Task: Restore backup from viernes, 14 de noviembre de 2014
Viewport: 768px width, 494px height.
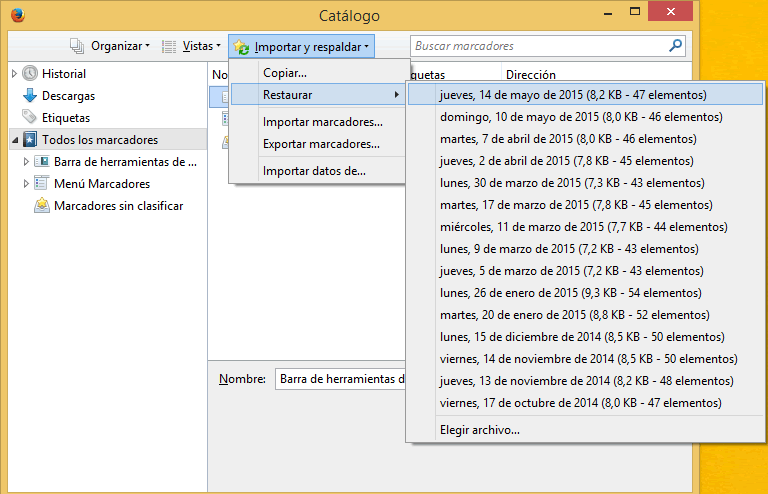Action: [x=585, y=359]
